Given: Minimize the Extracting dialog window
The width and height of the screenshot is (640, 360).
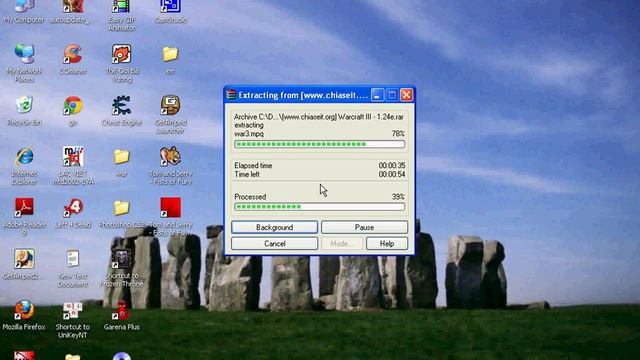Looking at the screenshot, I should pos(377,95).
